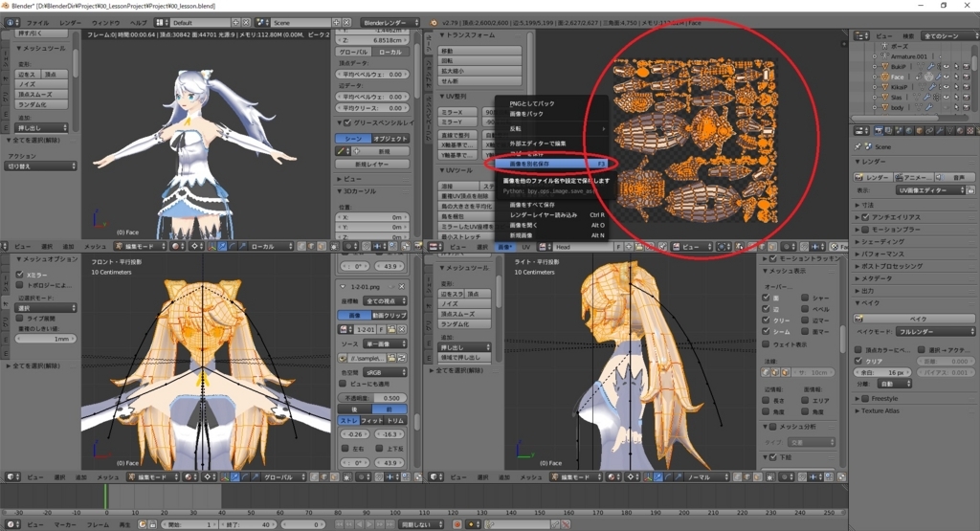Image resolution: width=980 pixels, height=531 pixels.
Task: Toggle visibility eye for Slas object
Action: point(947,97)
